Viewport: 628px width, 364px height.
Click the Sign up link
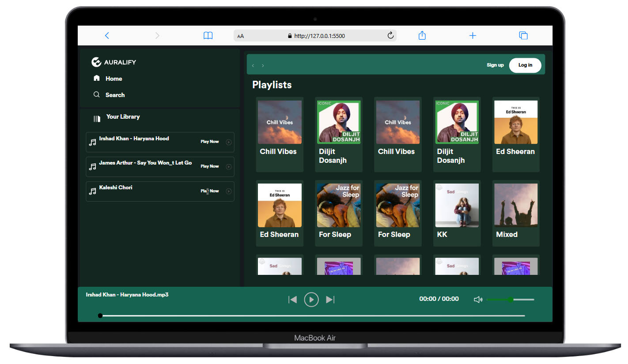[x=495, y=65]
